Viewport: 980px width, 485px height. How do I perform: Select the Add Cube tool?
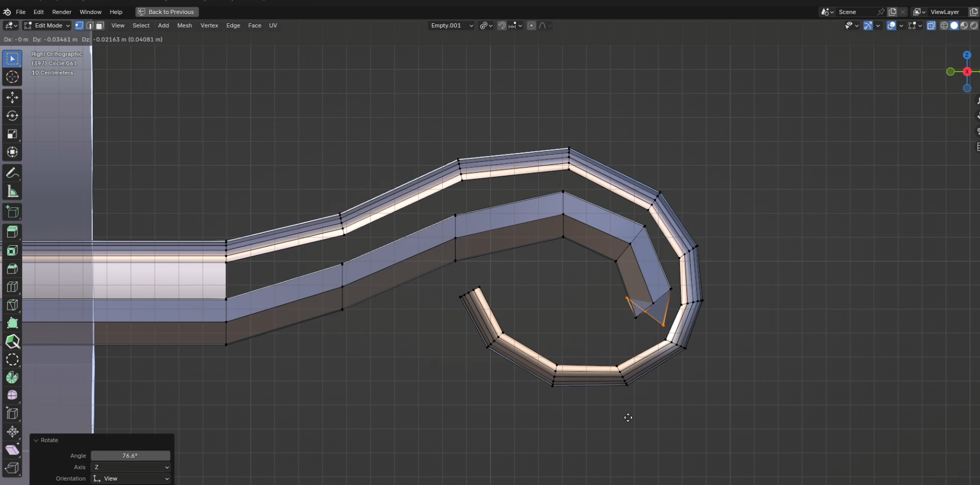12,212
